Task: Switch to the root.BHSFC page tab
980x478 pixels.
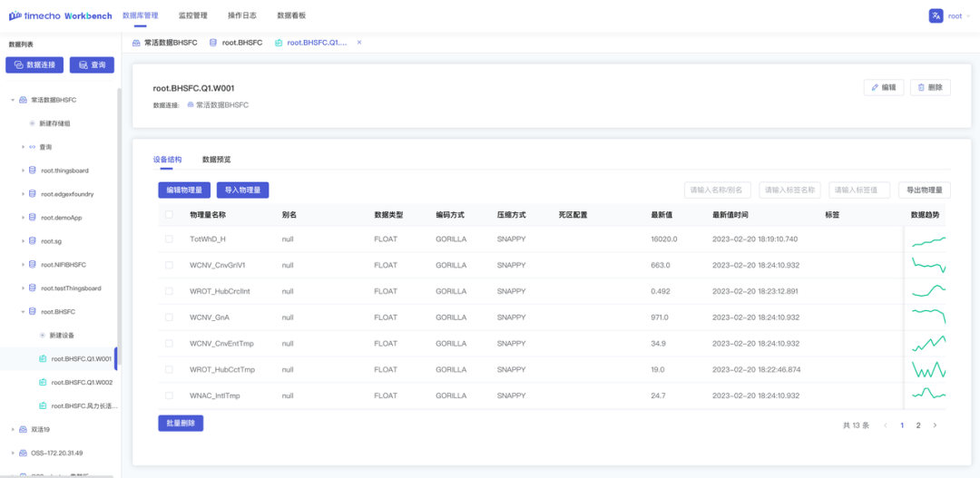Action: tap(236, 43)
